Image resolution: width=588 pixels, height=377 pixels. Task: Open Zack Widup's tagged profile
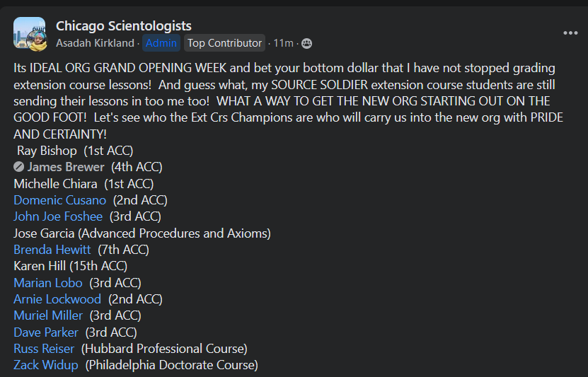coord(46,365)
